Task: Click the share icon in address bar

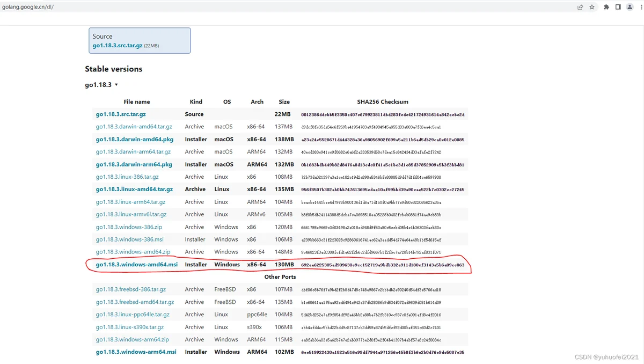Action: pos(580,7)
